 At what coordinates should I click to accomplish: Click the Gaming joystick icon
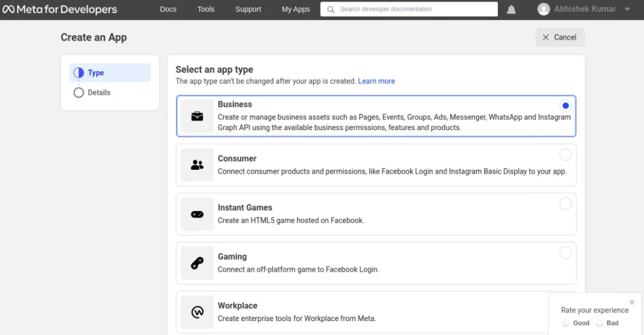197,263
